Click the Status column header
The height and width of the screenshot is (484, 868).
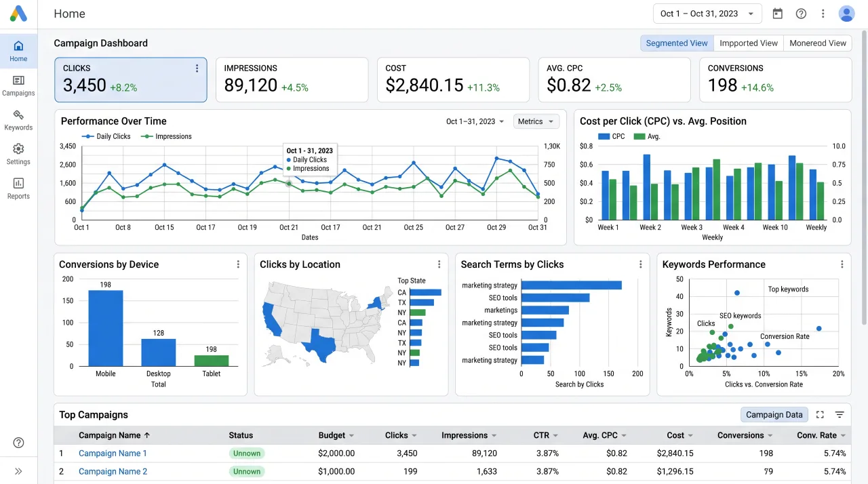(x=241, y=435)
